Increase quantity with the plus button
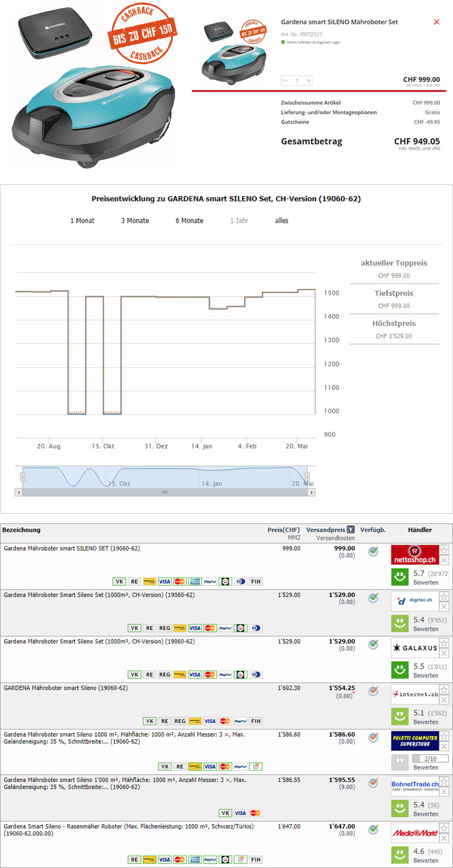This screenshot has height=868, width=453. [309, 81]
